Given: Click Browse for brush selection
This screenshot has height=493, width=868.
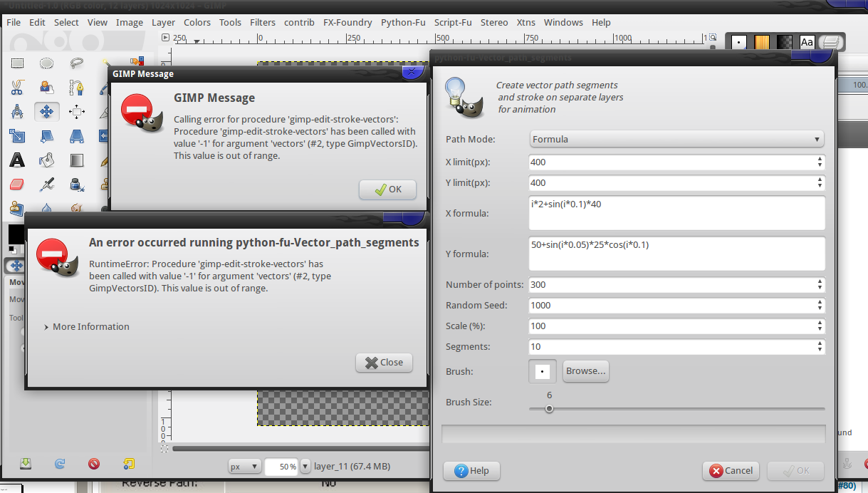Looking at the screenshot, I should 585,371.
